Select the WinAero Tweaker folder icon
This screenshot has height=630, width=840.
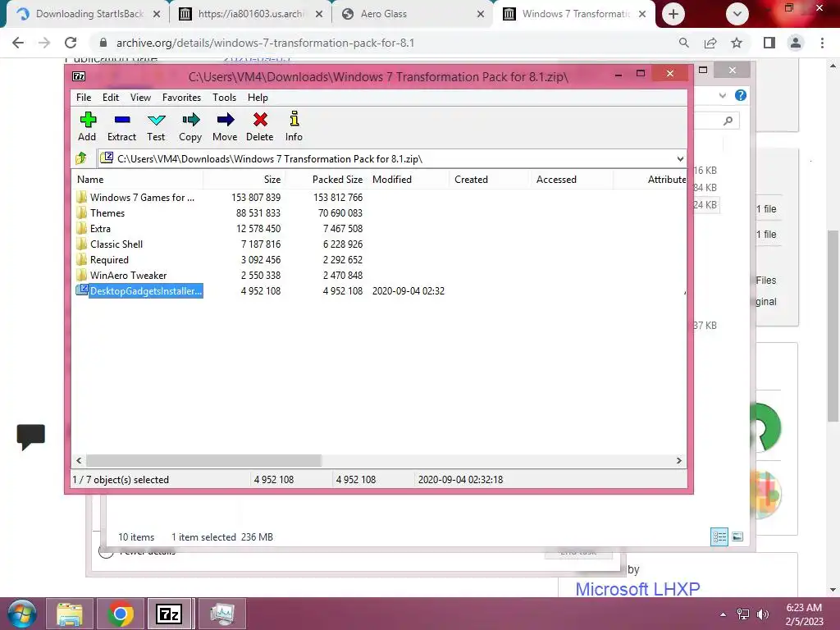coord(81,275)
